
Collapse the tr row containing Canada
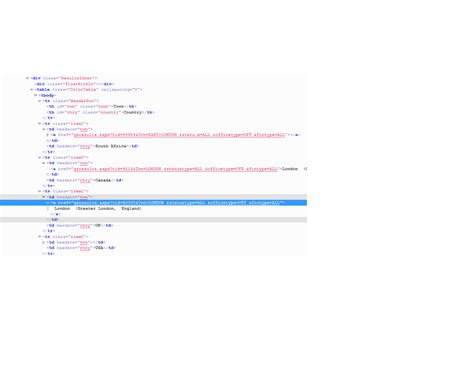coord(40,158)
